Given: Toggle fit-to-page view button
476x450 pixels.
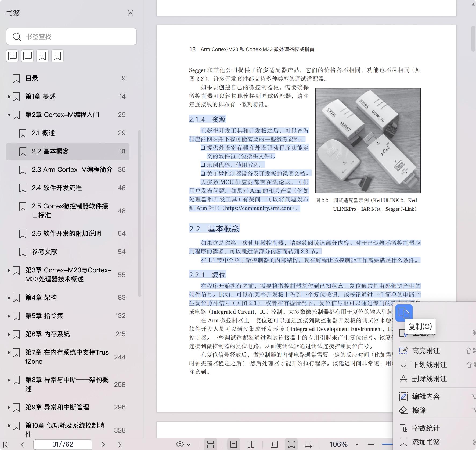Looking at the screenshot, I should [291, 444].
